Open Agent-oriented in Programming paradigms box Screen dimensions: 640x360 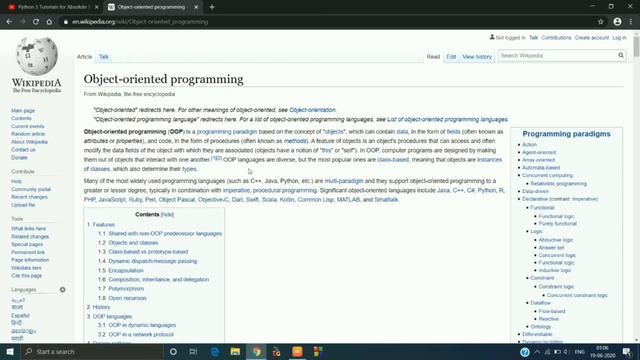(x=539, y=152)
